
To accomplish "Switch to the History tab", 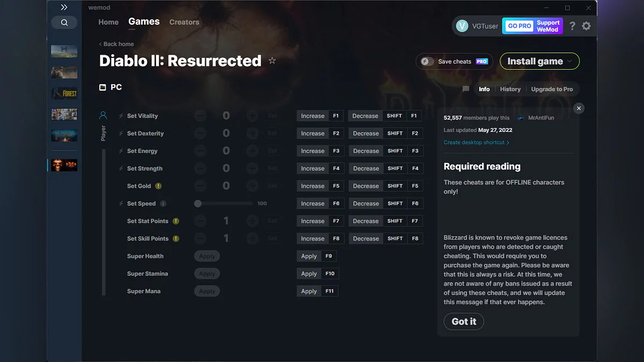I will pos(510,89).
